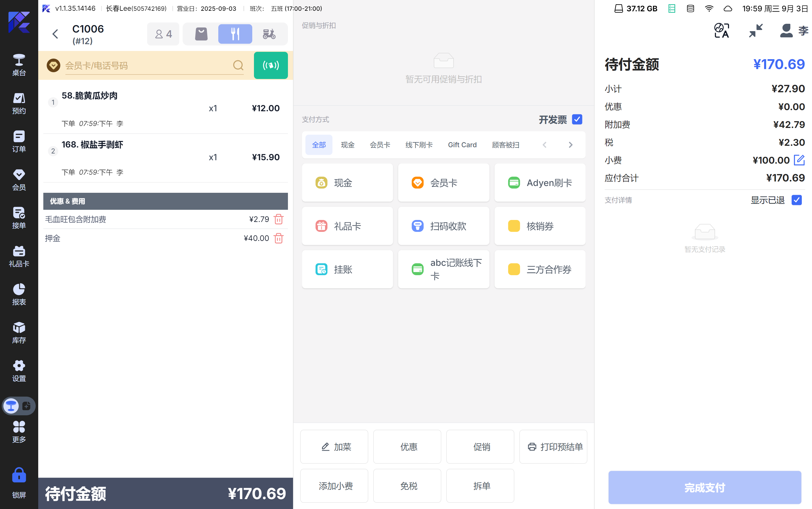Switch to delivery scooter order mode
Viewport: 812px width, 509px height.
pyautogui.click(x=269, y=34)
